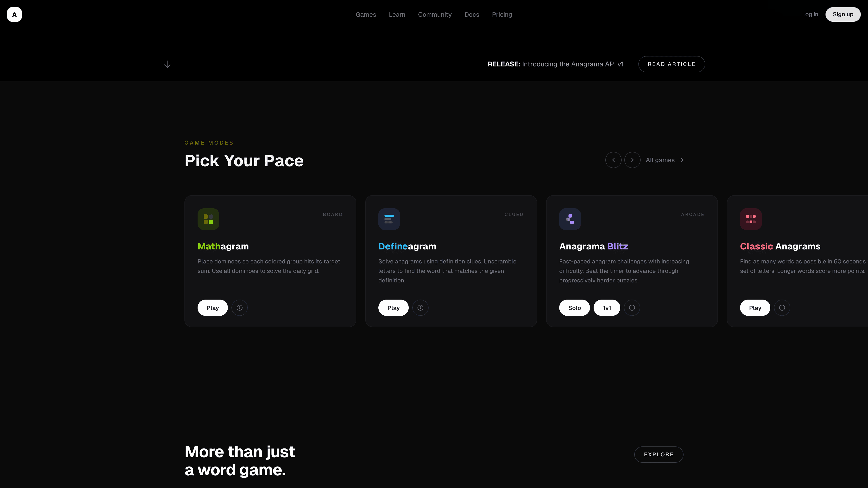Open the Learn menu item
The image size is (868, 488).
397,14
